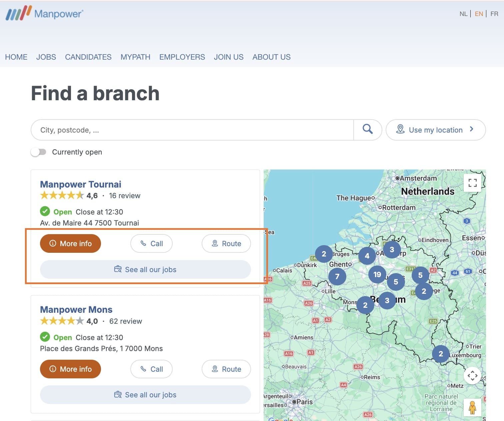Click the search magnifier icon
The width and height of the screenshot is (504, 421).
(368, 130)
